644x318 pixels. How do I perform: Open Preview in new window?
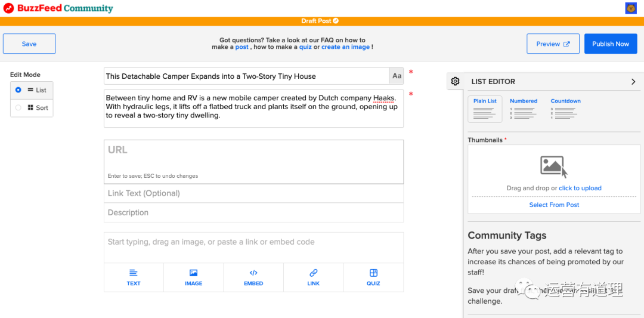click(x=553, y=44)
